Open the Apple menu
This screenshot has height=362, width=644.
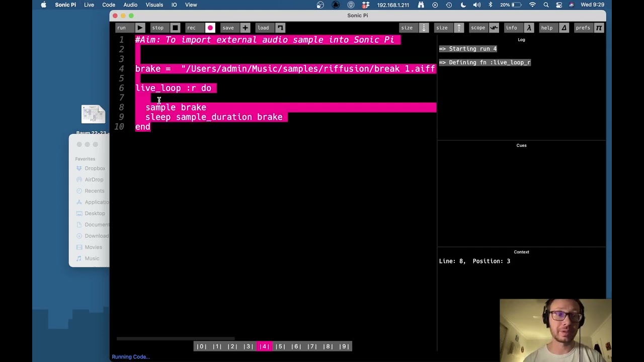coord(44,5)
